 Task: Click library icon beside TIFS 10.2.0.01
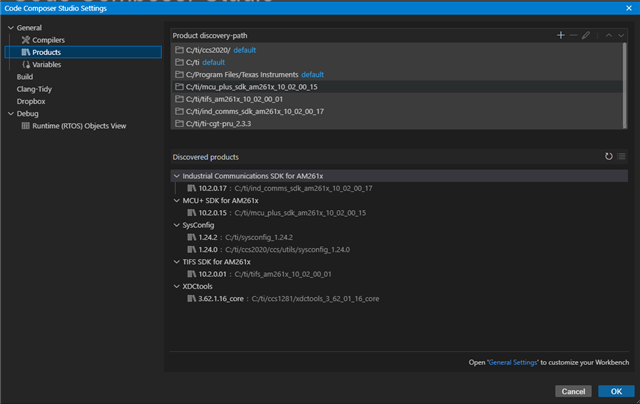(x=191, y=274)
